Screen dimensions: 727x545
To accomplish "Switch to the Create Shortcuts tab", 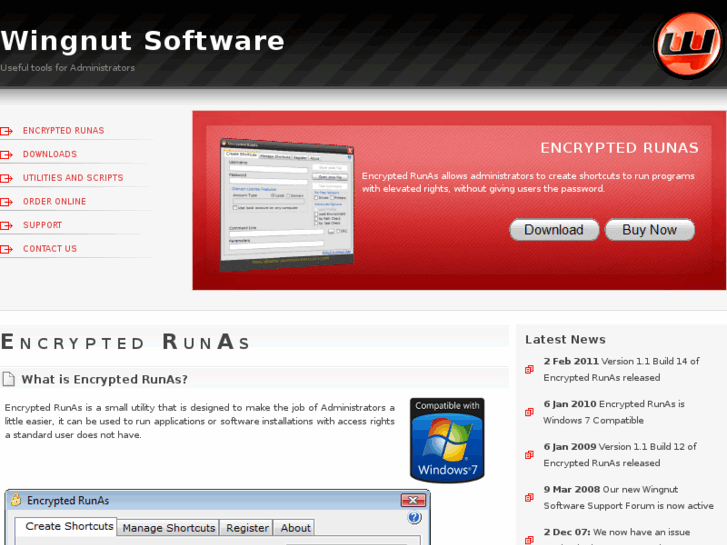I will point(69,526).
